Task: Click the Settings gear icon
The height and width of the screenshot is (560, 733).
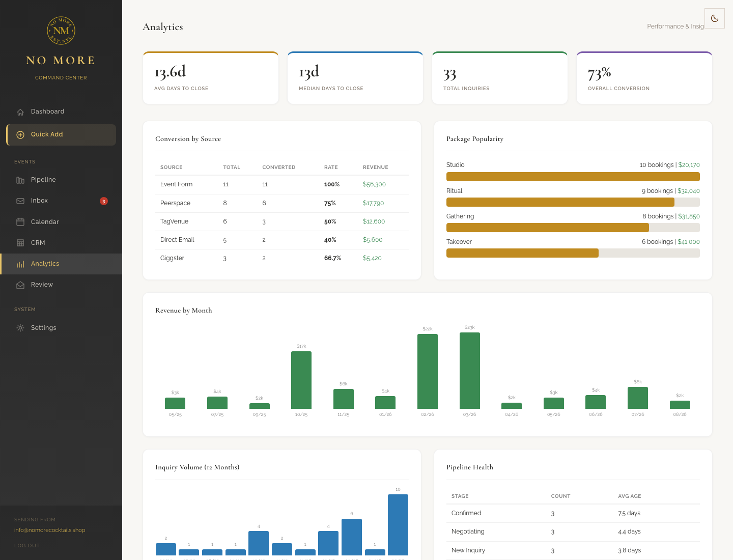Action: (x=20, y=328)
